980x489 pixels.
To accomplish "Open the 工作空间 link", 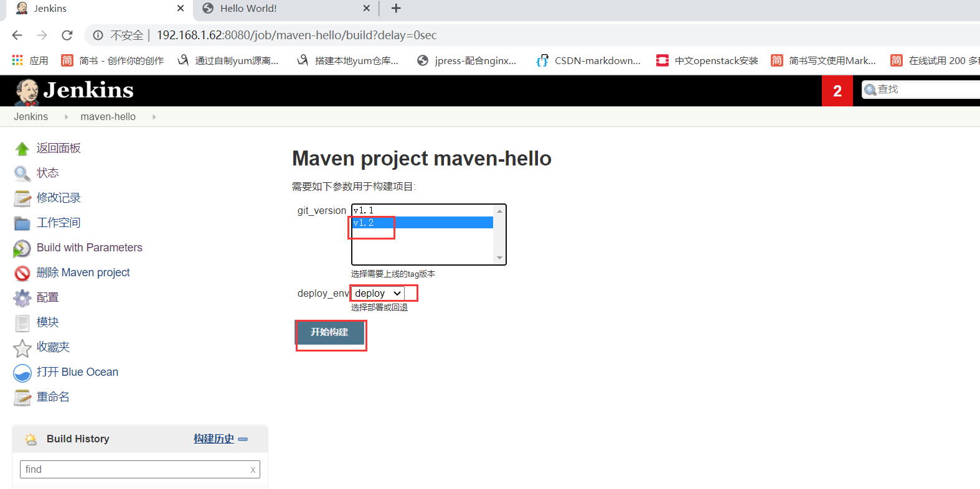I will pyautogui.click(x=59, y=223).
